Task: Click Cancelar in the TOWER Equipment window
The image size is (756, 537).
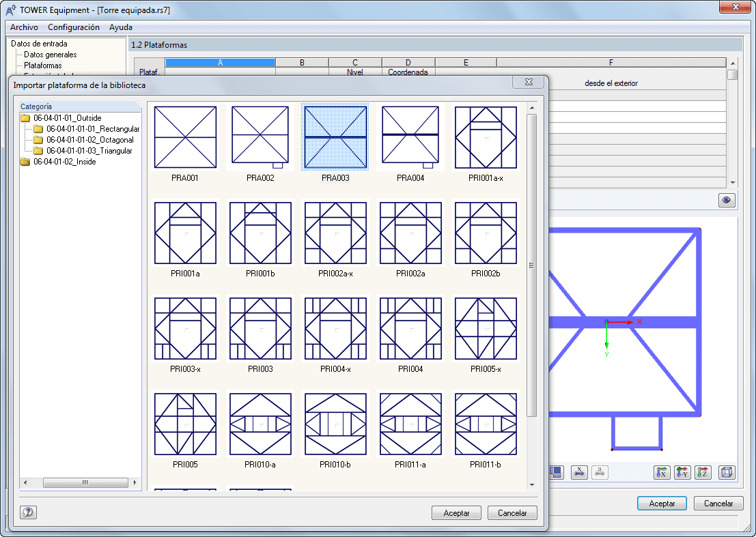Action: tap(718, 504)
